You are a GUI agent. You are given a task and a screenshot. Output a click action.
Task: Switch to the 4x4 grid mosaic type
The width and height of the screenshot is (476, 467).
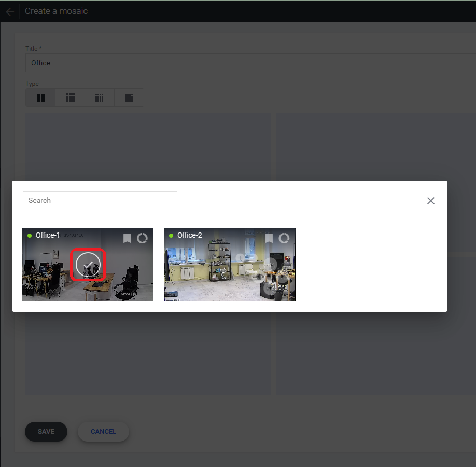[100, 98]
